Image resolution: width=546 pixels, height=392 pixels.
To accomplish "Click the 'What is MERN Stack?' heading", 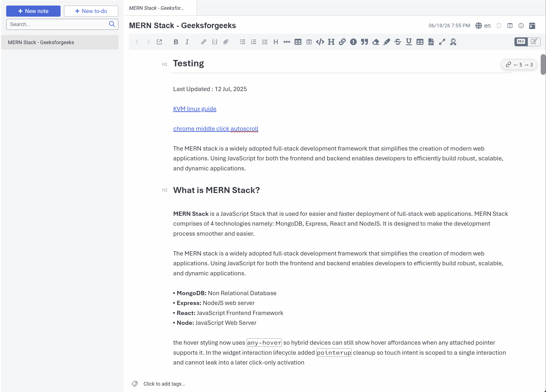I will [216, 190].
